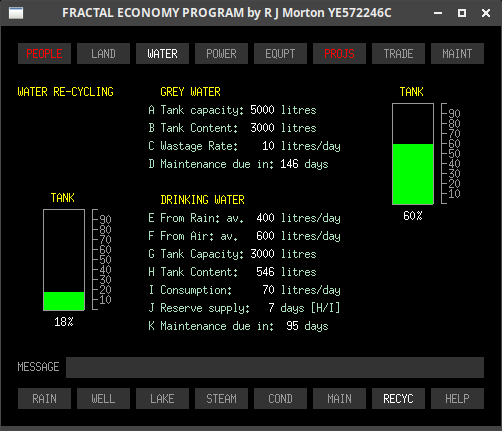Open the MAINT section
Image resolution: width=502 pixels, height=431 pixels.
pos(457,53)
